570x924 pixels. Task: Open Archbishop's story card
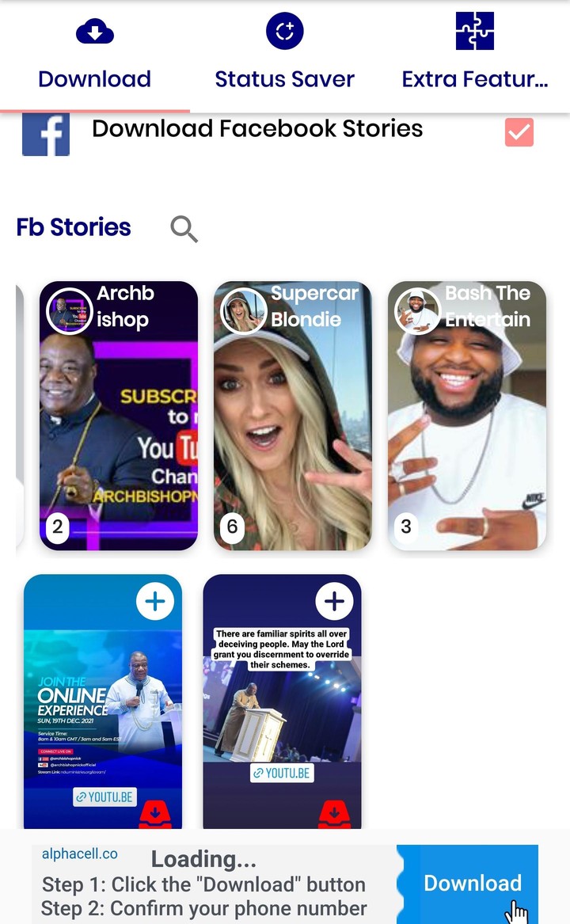click(119, 416)
